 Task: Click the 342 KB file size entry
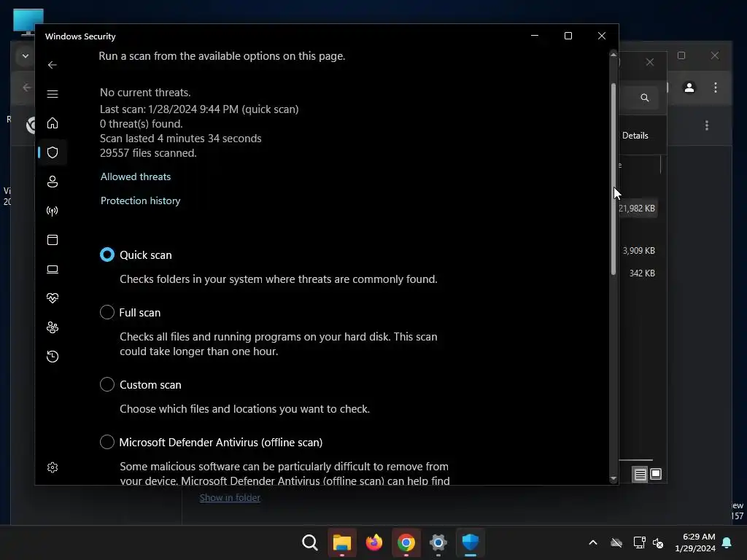(x=642, y=273)
